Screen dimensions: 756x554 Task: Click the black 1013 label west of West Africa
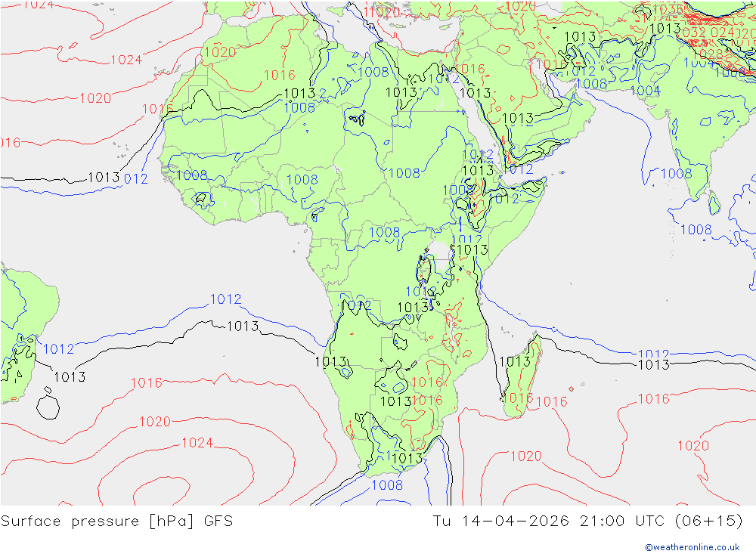[x=104, y=178]
